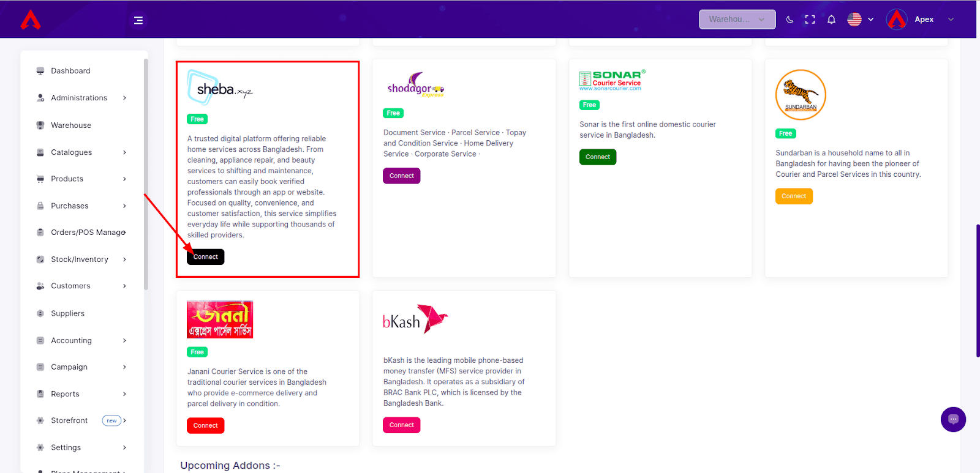
Task: Click the page vertical scrollbar
Action: point(978,291)
